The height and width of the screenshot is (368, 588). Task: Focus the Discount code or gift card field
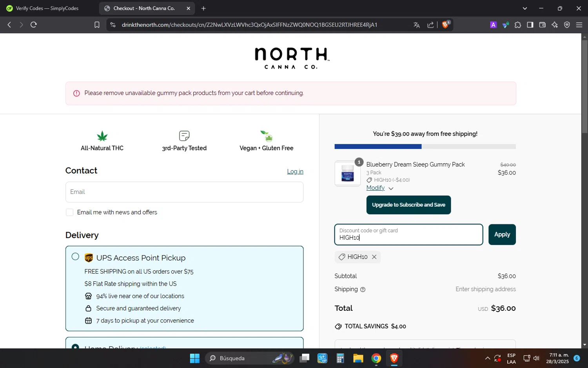click(408, 235)
